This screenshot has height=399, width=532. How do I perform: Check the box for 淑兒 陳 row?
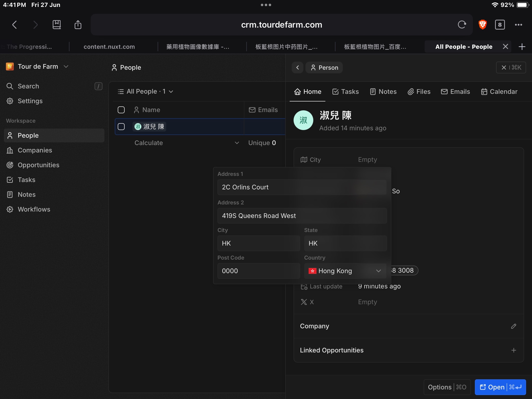coord(121,127)
